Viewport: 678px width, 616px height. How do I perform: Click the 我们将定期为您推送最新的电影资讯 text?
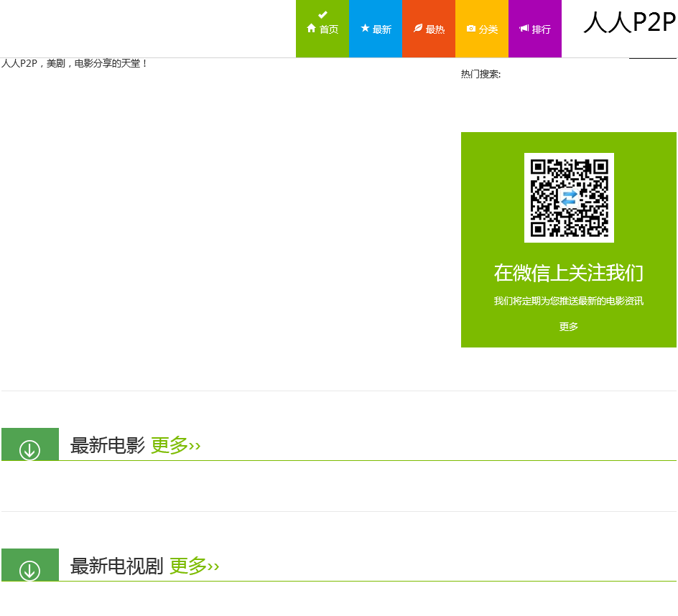click(569, 301)
